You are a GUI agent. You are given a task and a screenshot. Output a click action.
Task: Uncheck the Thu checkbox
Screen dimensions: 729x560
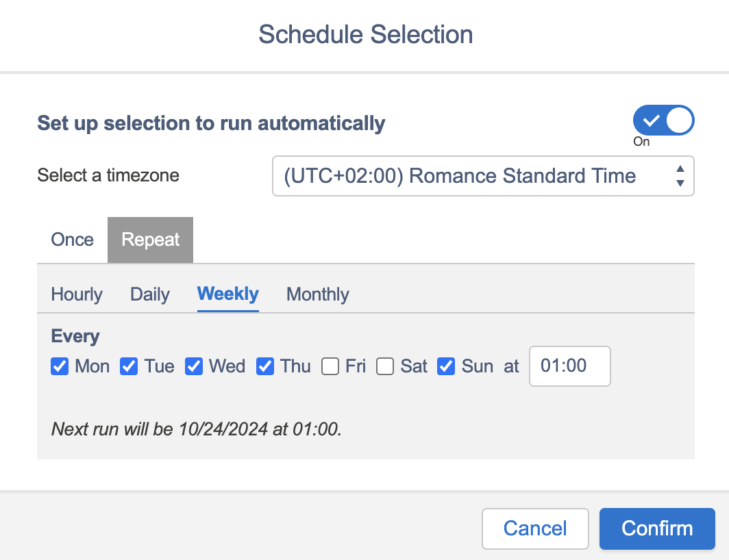click(x=265, y=366)
